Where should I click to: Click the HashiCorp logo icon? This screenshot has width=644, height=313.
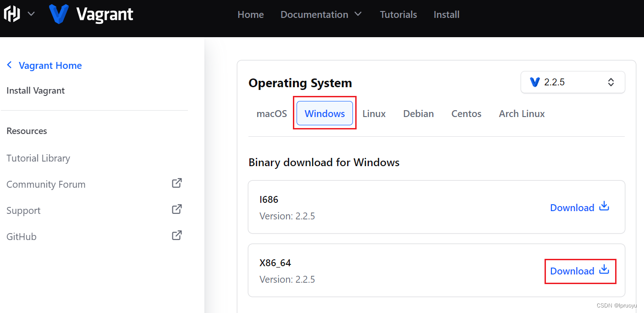12,14
